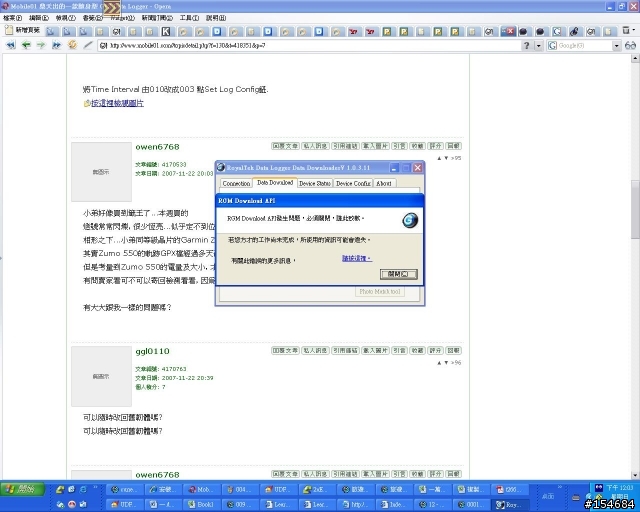Screen dimensions: 640x512
Task: Reload the page with the orange icon
Action: pyautogui.click(x=72, y=45)
